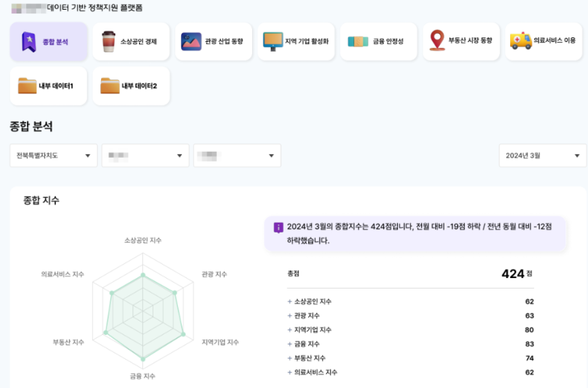Screen dimensions: 588x388
Task: Select the picture icon for 관광 산업 동향
Action: [191, 41]
